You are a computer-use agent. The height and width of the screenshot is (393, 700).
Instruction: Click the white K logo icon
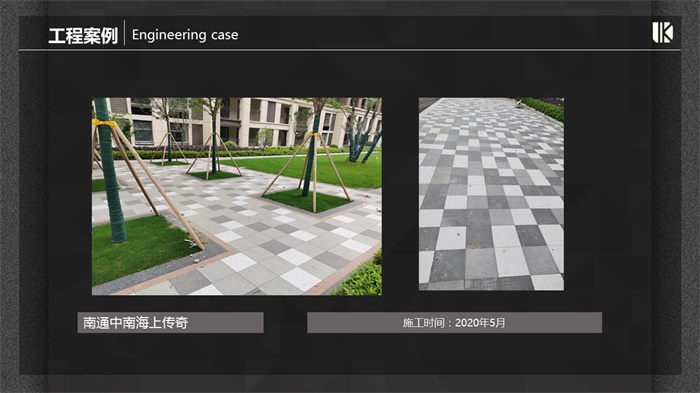point(662,33)
